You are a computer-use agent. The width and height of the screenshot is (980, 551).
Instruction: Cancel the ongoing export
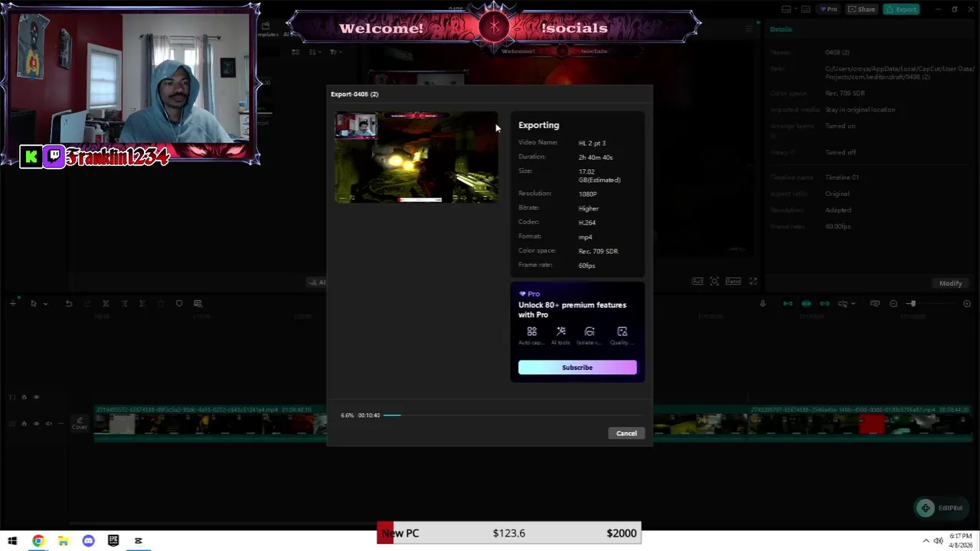coord(626,433)
